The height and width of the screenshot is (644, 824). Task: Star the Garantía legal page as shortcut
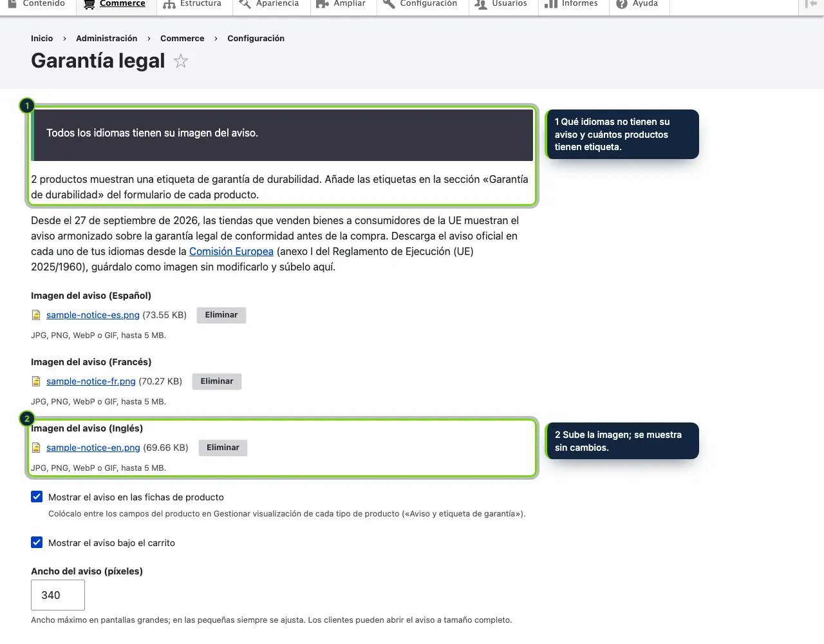181,61
